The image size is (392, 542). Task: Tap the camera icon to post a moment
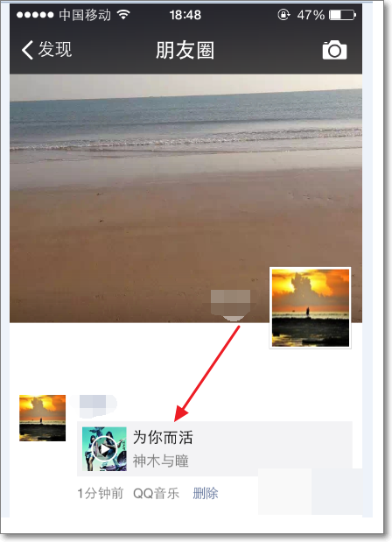pos(334,50)
